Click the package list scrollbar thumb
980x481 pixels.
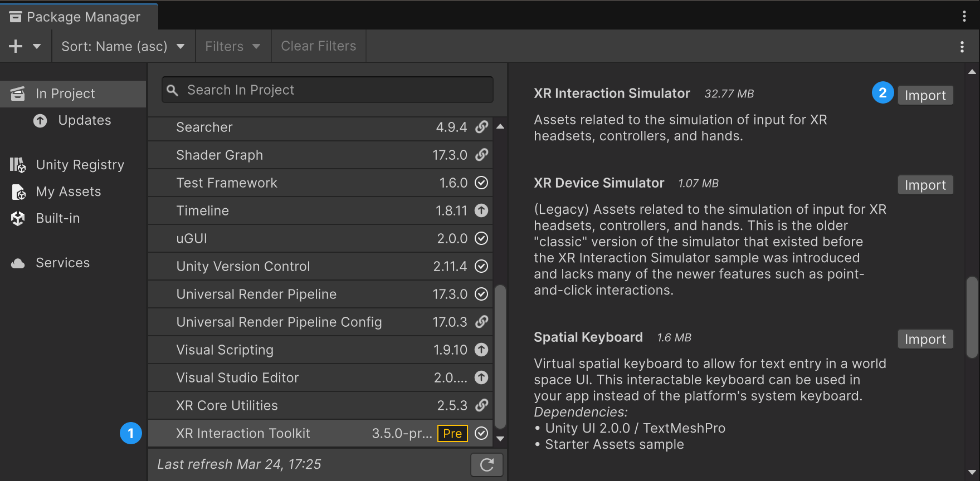point(500,356)
